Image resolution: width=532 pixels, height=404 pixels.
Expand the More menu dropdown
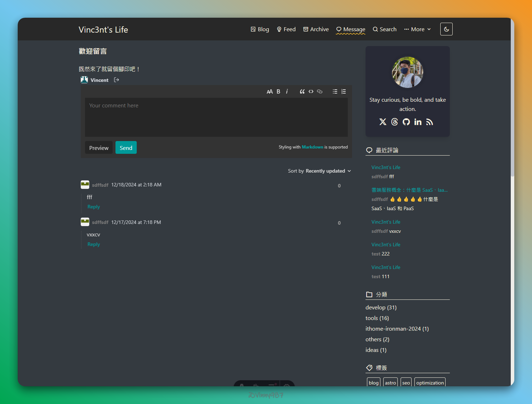[418, 29]
